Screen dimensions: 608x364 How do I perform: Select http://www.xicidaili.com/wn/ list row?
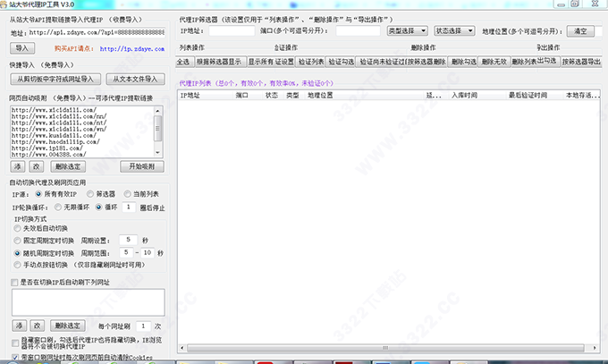(58, 129)
